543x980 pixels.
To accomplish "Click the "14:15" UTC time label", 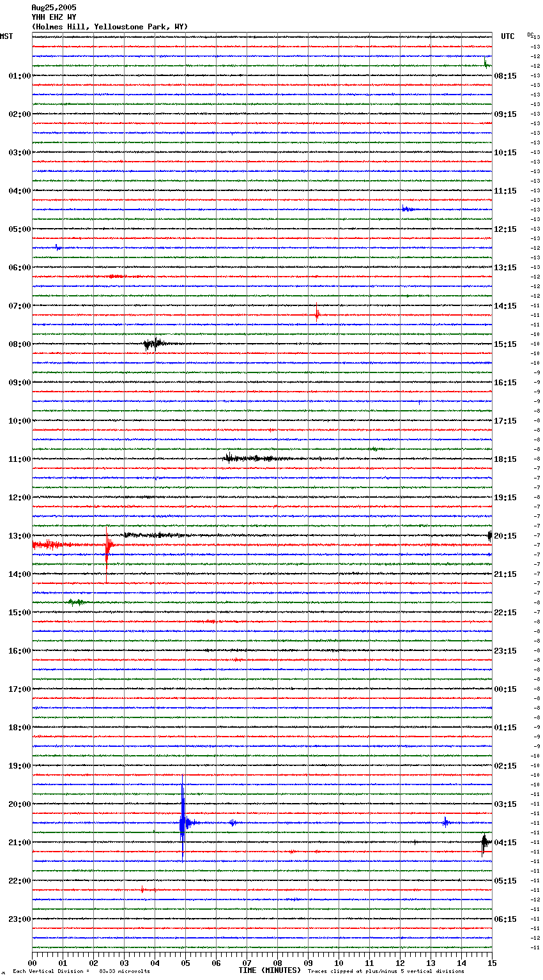I will 505,306.
